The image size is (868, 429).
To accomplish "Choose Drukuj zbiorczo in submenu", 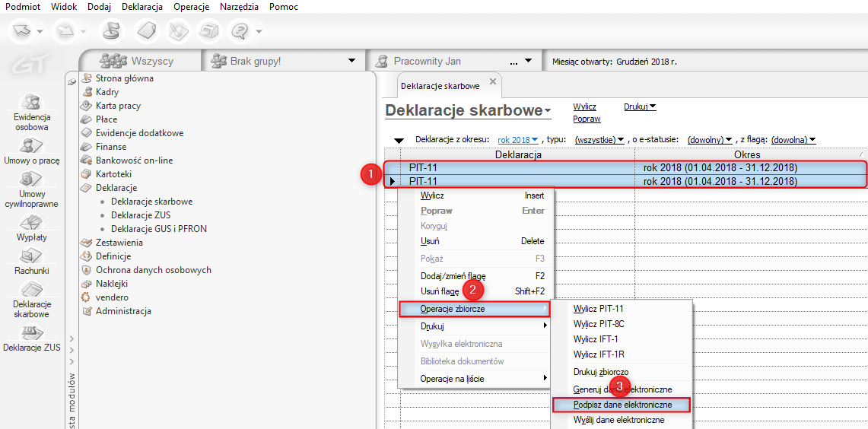I will click(622, 371).
